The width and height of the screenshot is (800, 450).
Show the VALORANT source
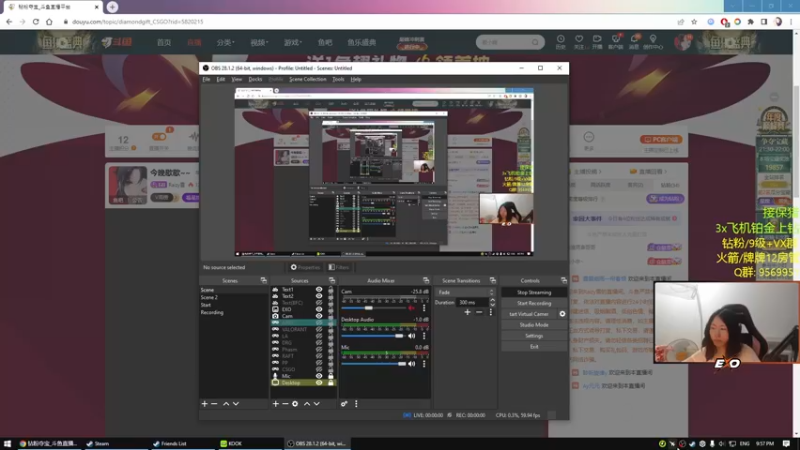[x=319, y=329]
